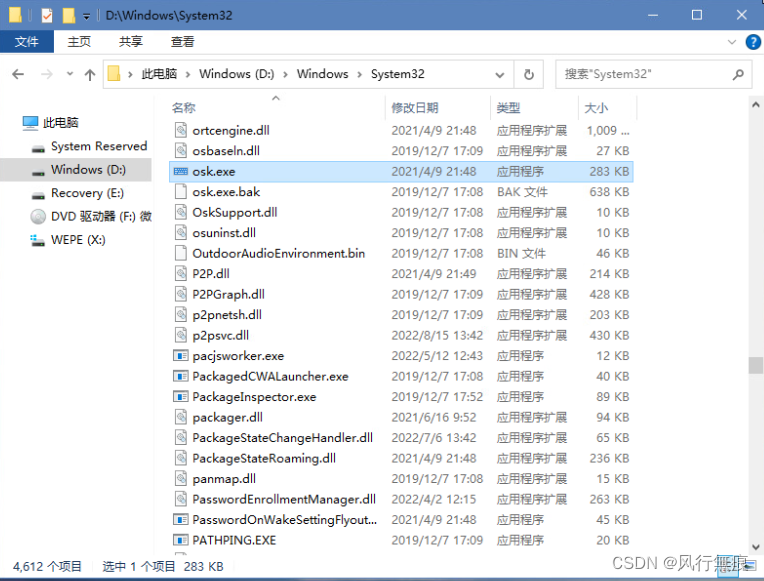
Task: Click the P2P.dll file icon
Action: 181,273
